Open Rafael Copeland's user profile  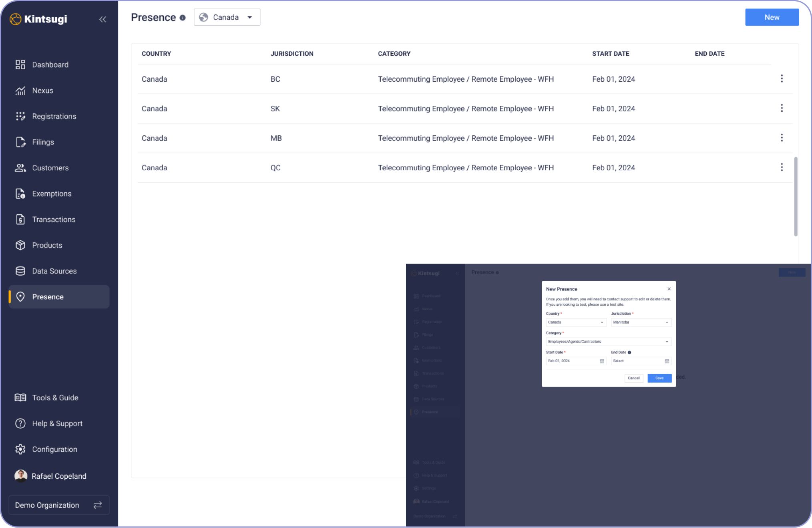tap(58, 476)
